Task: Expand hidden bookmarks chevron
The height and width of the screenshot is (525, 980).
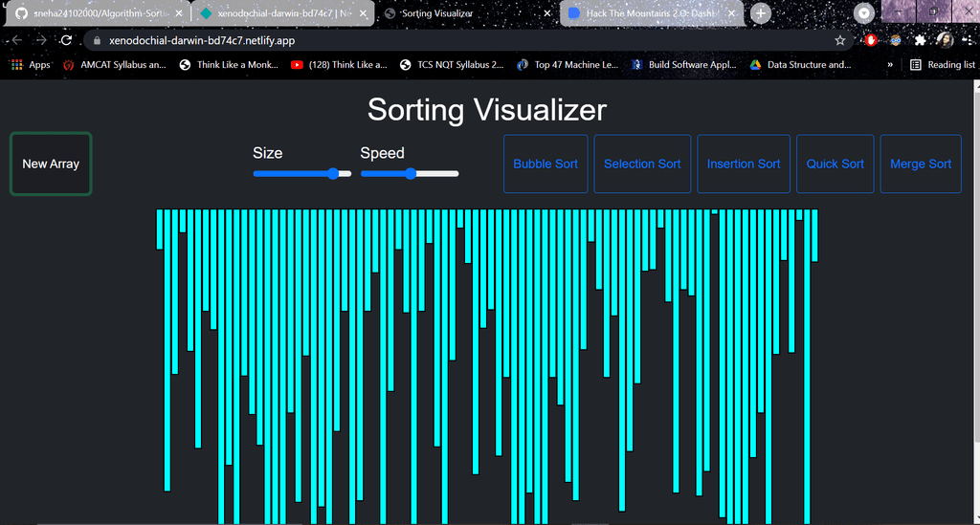Action: [x=890, y=64]
